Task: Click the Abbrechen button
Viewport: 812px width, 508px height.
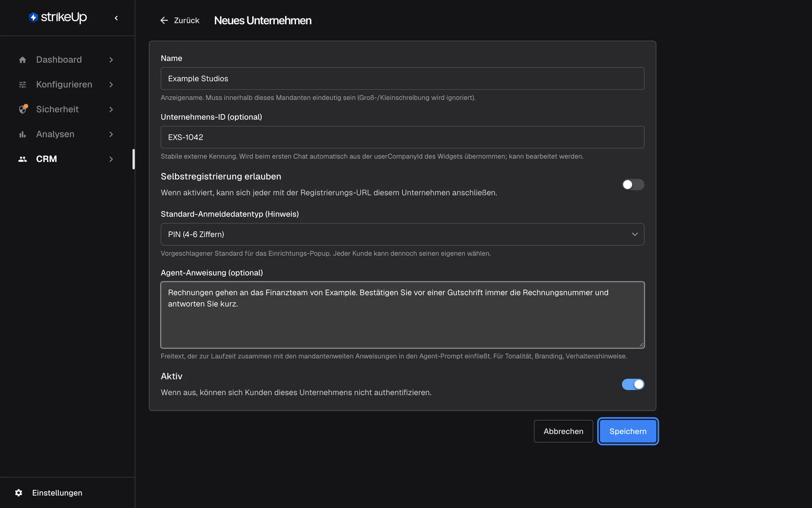Action: coord(563,431)
